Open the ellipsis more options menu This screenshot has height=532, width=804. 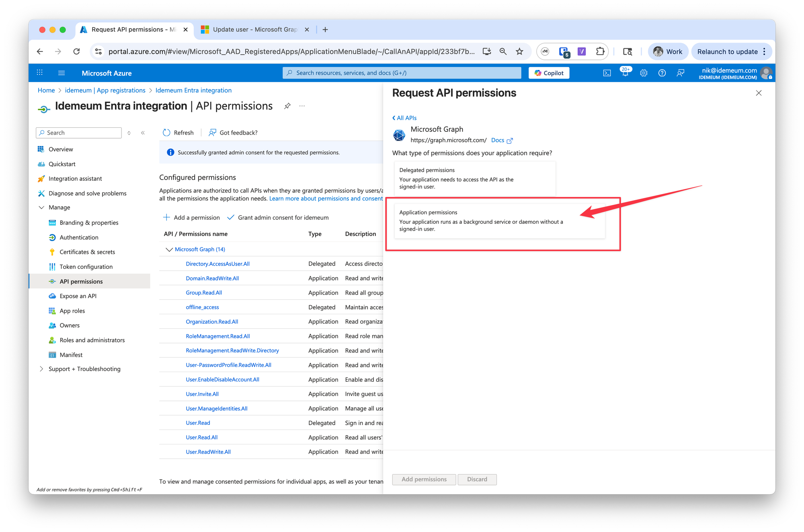click(x=302, y=106)
